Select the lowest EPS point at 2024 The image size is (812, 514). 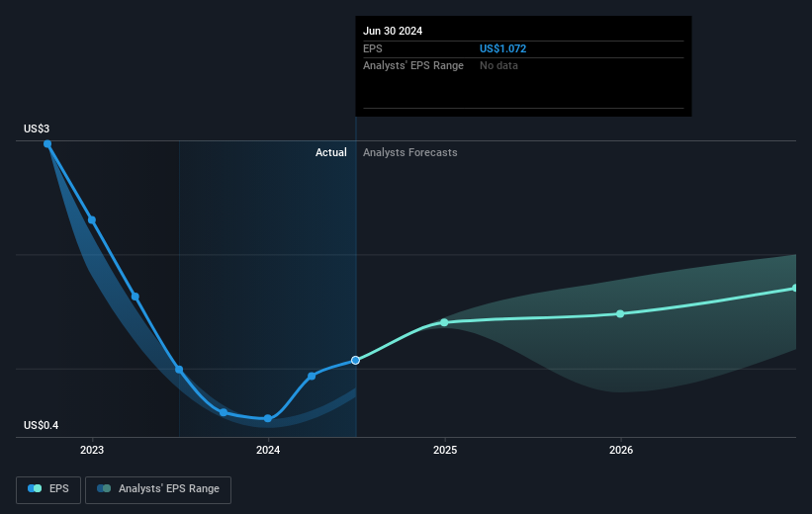tap(268, 418)
